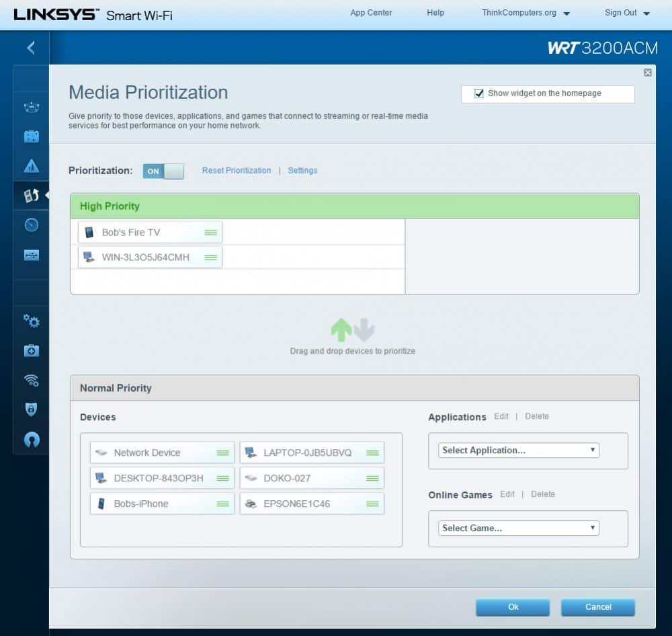Viewport: 672px width, 636px height.
Task: Click the Cancel button
Action: 598,607
